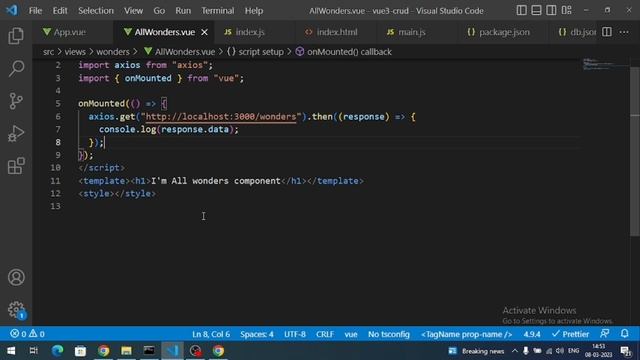Place cursor on console.log line
The image size is (640, 360).
click(x=168, y=129)
